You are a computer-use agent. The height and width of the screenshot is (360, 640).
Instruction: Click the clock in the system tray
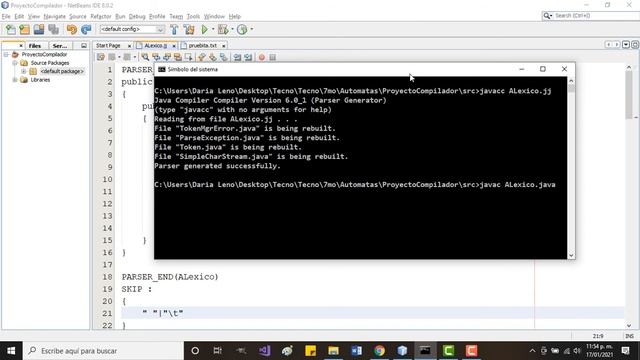[599, 351]
